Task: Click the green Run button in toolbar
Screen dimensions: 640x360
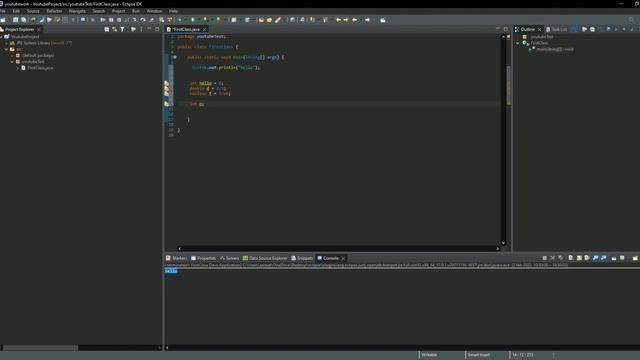Action: click(x=193, y=20)
